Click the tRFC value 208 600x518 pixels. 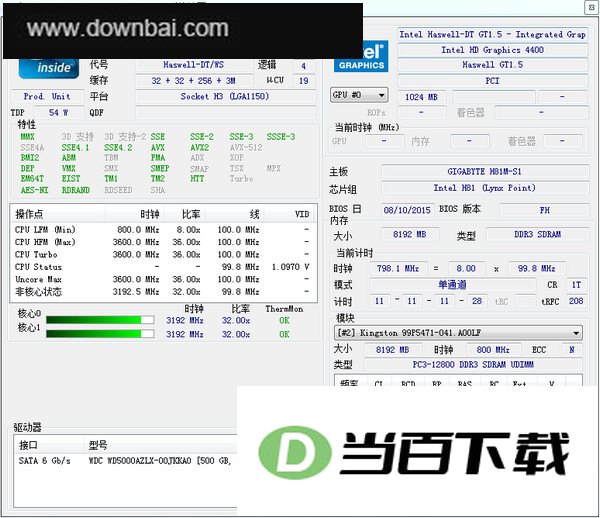(576, 301)
